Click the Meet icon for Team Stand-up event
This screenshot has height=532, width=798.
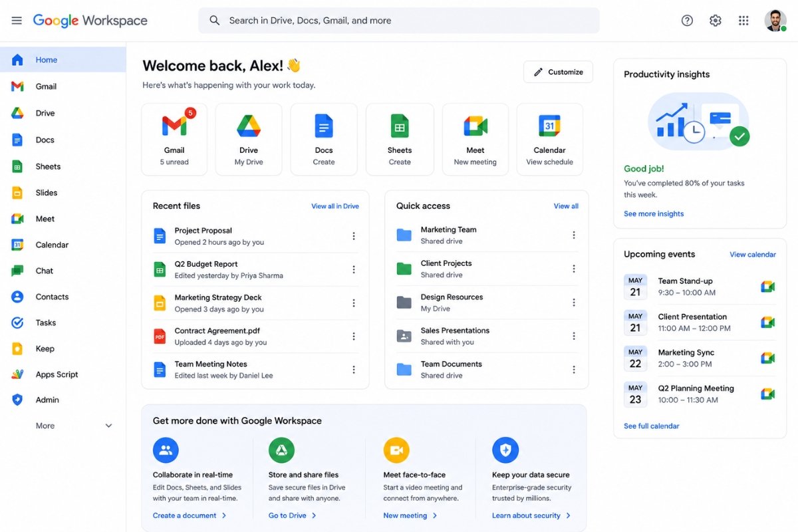point(768,287)
